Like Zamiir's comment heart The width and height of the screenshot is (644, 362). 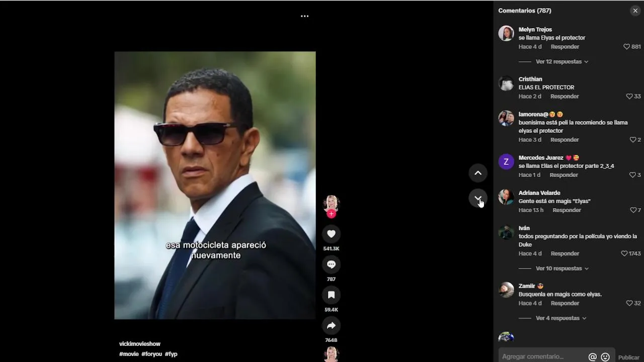pyautogui.click(x=629, y=304)
